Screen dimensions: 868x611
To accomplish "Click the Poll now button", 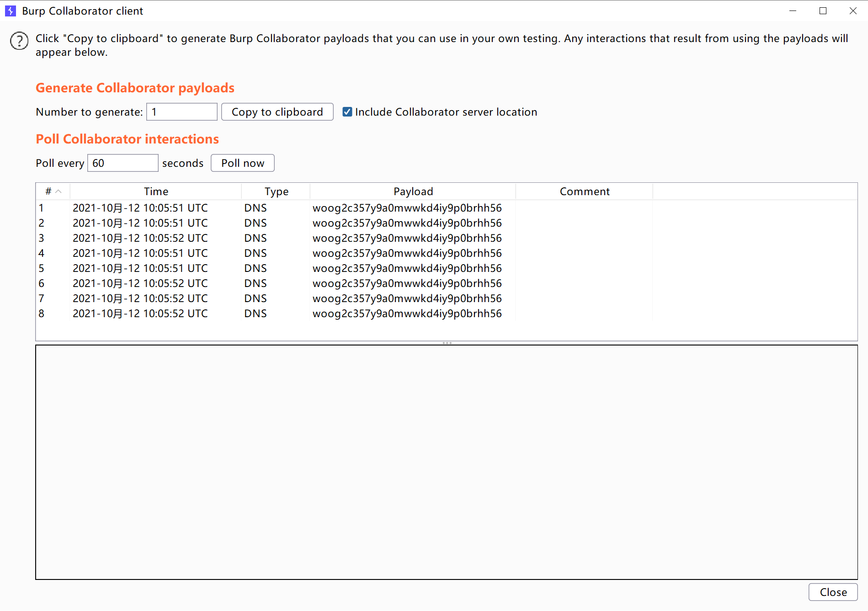I will click(243, 163).
